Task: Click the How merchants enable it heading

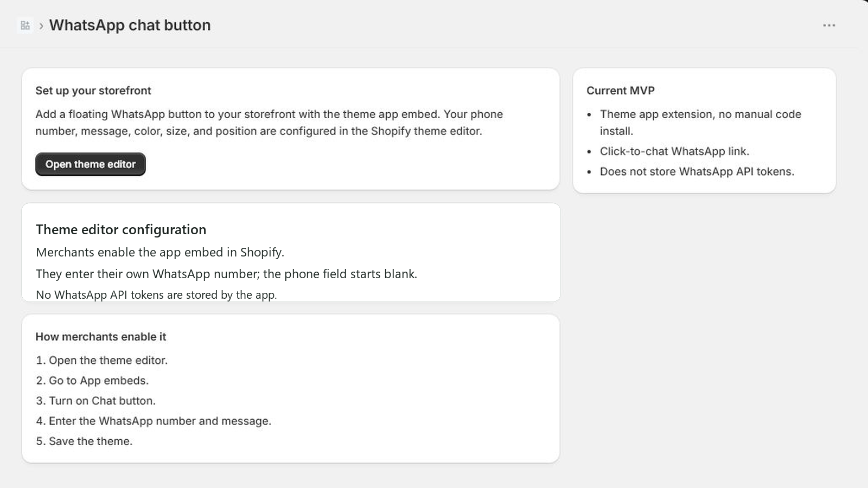Action: pyautogui.click(x=101, y=337)
